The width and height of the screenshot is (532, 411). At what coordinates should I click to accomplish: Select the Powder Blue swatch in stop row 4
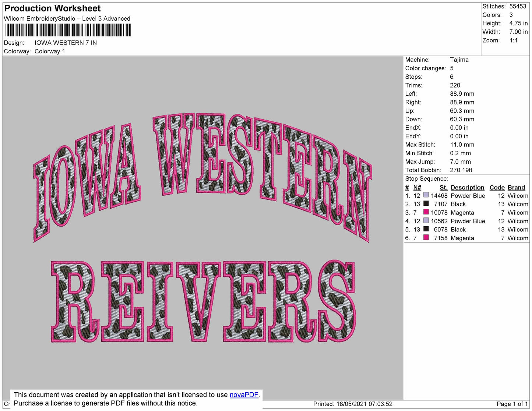click(x=426, y=220)
